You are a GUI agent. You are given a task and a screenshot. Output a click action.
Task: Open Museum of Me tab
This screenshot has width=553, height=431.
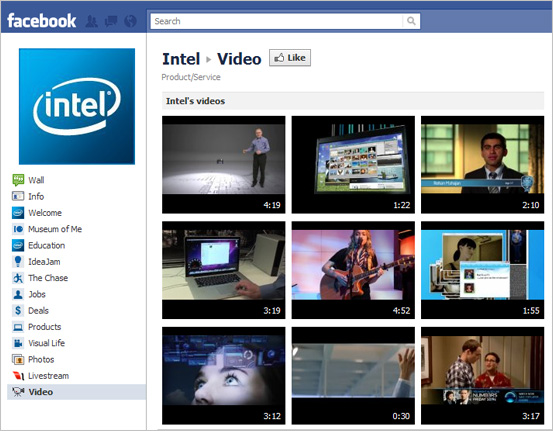point(55,229)
